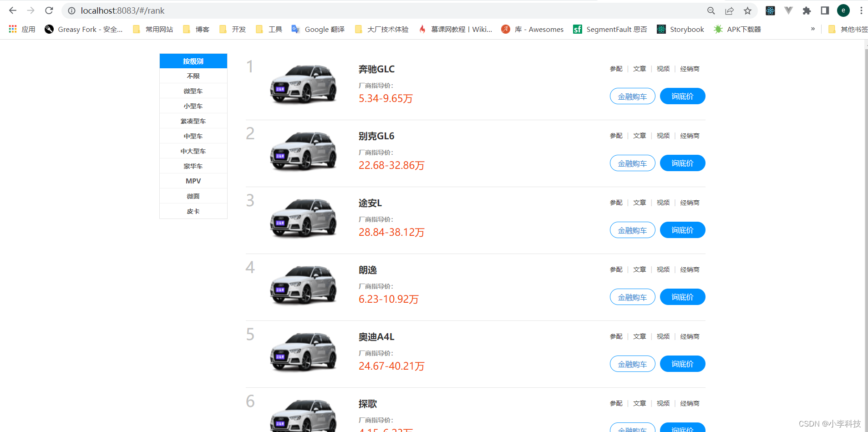Open the 奔驰GLC car thumbnail
The image size is (868, 432).
304,84
